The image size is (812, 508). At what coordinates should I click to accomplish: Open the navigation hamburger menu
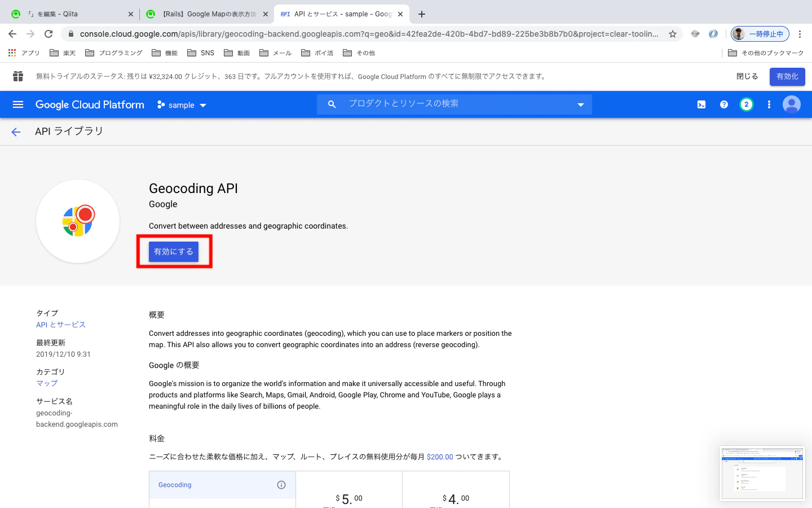coord(18,104)
